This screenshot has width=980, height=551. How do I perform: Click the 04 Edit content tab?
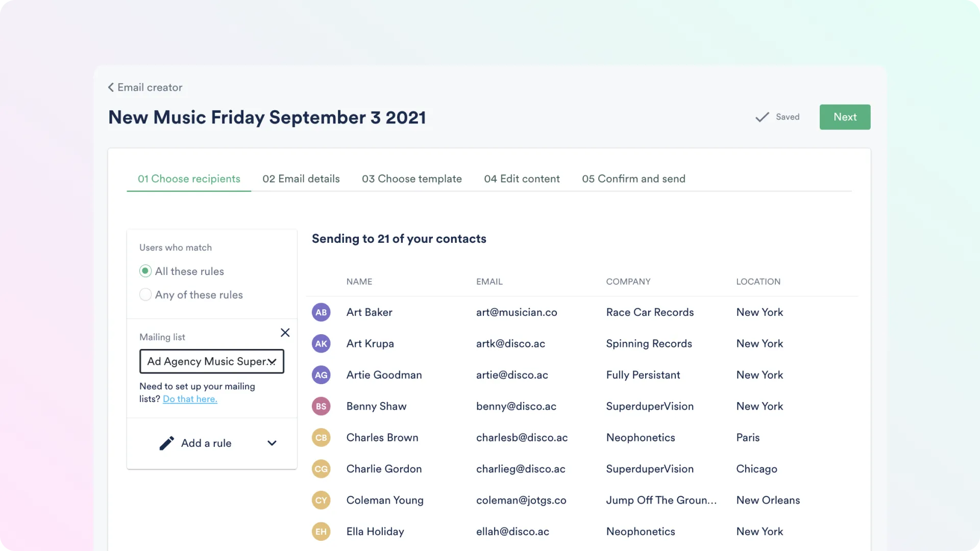[522, 179]
